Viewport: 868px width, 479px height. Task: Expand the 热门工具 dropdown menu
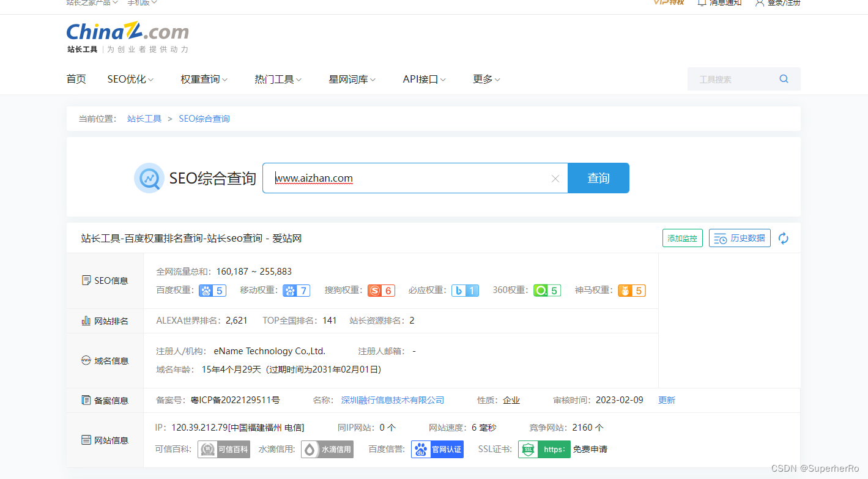(278, 79)
